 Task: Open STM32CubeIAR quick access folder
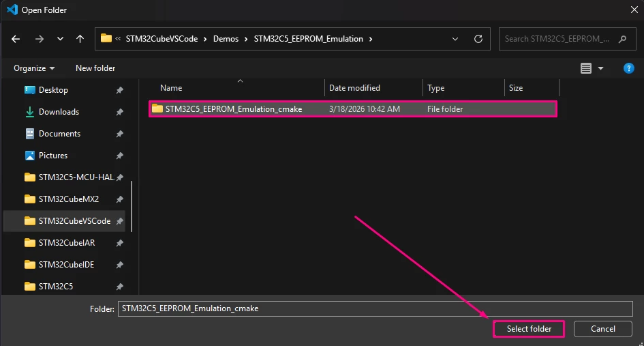pyautogui.click(x=67, y=243)
